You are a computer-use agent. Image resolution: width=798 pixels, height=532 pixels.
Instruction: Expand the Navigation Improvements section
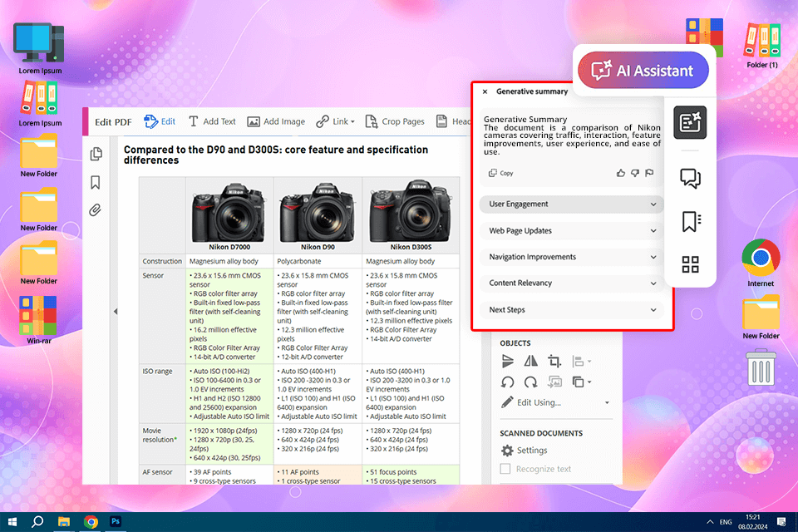pyautogui.click(x=572, y=257)
